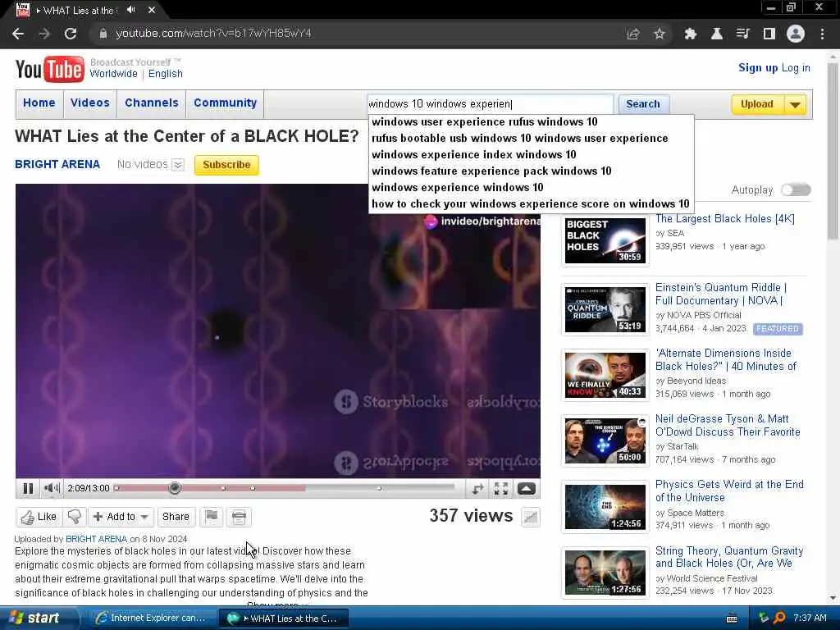
Task: Open String Theory Quantum Gravity thumbnail
Action: pos(605,573)
